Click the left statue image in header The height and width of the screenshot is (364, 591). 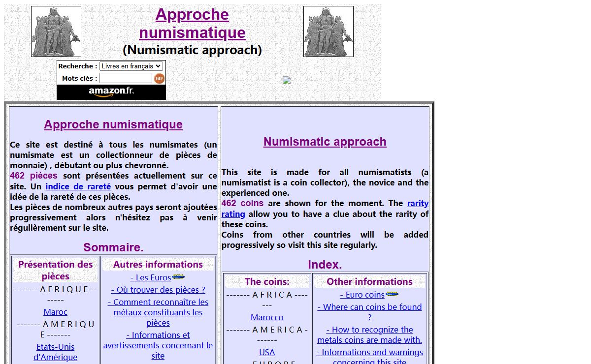click(56, 31)
